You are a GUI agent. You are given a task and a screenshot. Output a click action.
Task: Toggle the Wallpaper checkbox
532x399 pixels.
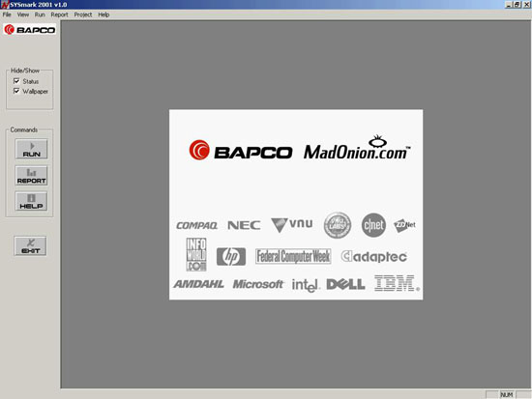pos(16,91)
